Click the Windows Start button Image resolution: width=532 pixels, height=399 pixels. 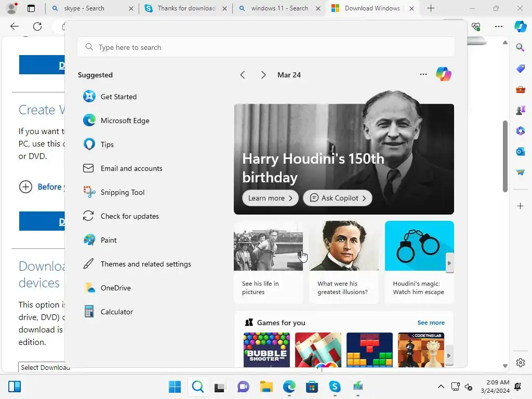click(x=175, y=387)
